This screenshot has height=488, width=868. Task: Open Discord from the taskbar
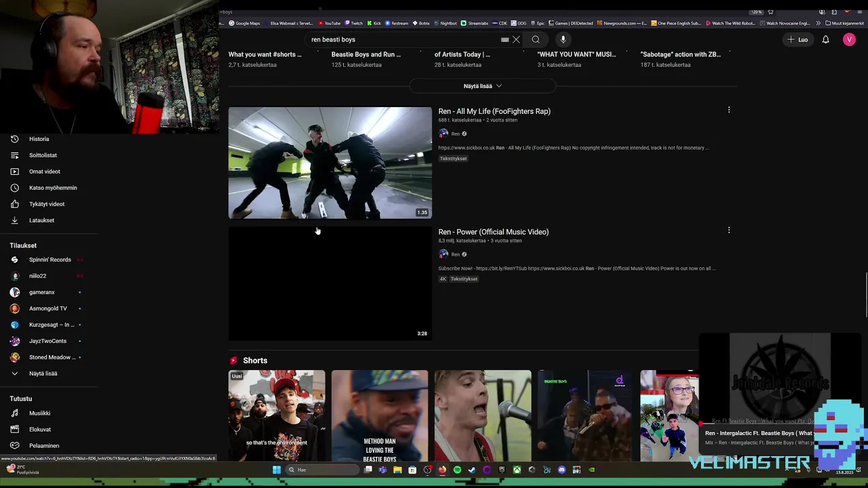(561, 470)
